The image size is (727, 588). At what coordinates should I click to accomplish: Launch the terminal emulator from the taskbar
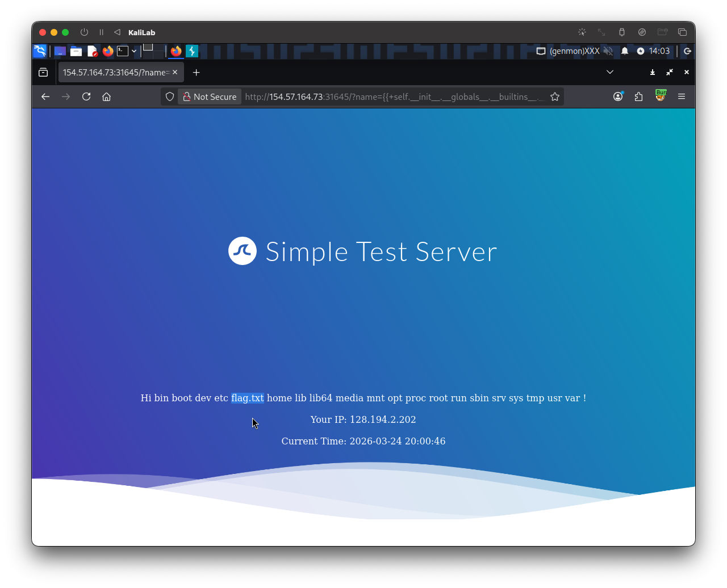124,51
